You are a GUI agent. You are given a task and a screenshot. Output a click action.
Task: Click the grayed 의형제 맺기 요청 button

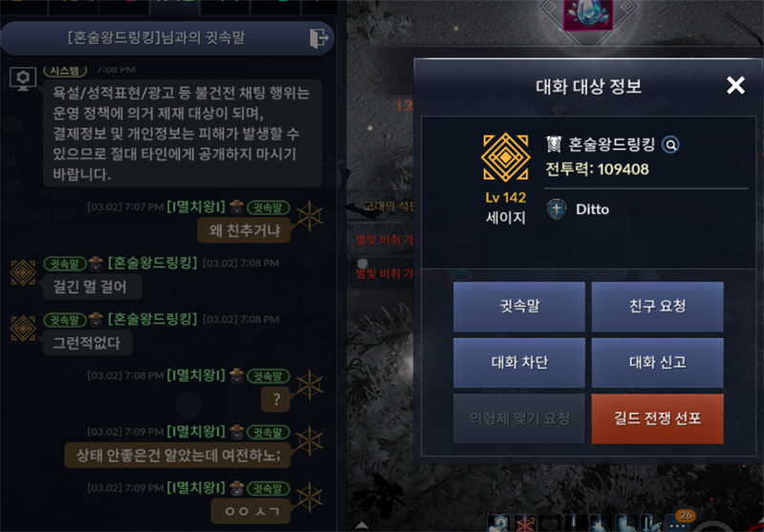(x=519, y=419)
